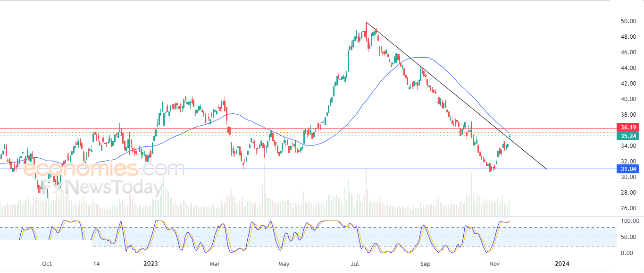This screenshot has height=273, width=644.
Task: Click the blue 31.04 price tag
Action: point(628,169)
